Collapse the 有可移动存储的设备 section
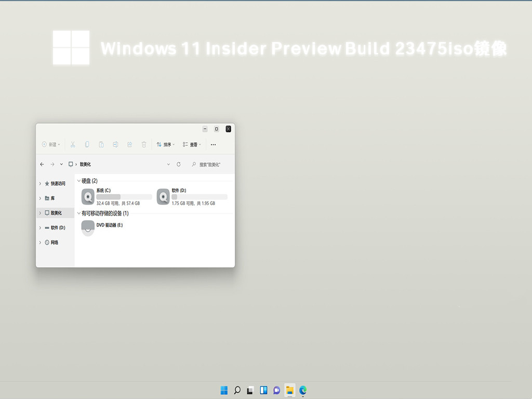 pyautogui.click(x=79, y=213)
